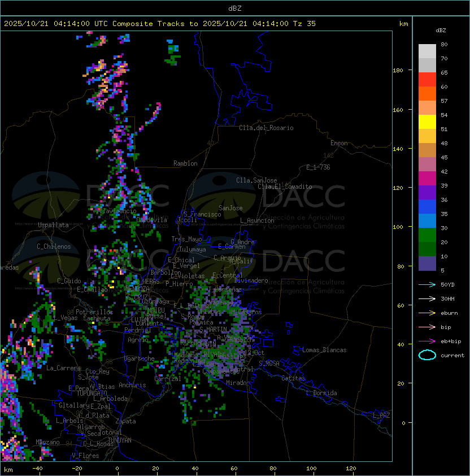The width and height of the screenshot is (470, 476).
Task: Click the 'C_Chilenos' map label
Action: pos(54,246)
